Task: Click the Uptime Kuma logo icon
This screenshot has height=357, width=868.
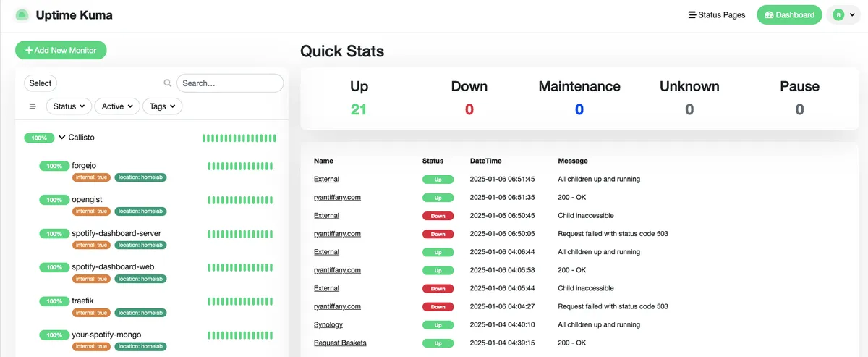Action: coord(22,14)
